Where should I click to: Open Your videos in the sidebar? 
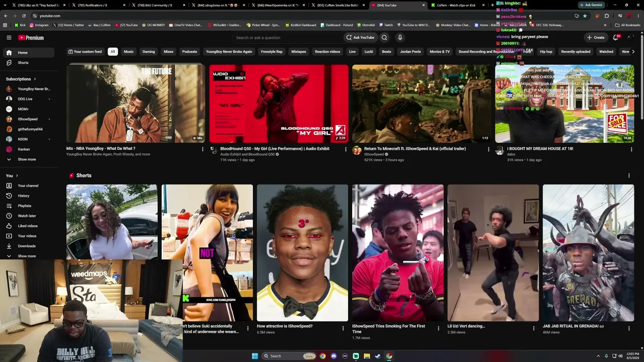(28, 236)
